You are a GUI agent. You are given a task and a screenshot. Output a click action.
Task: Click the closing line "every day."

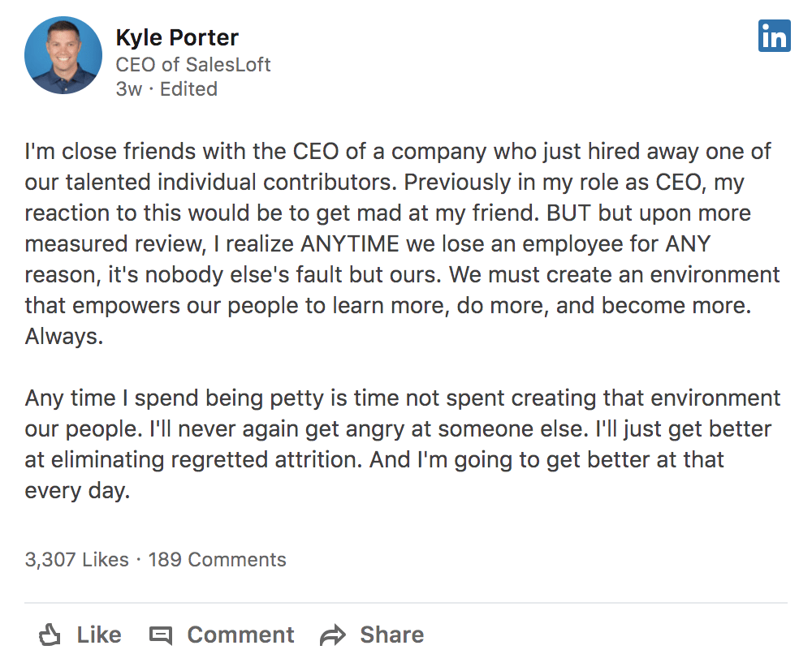click(77, 491)
